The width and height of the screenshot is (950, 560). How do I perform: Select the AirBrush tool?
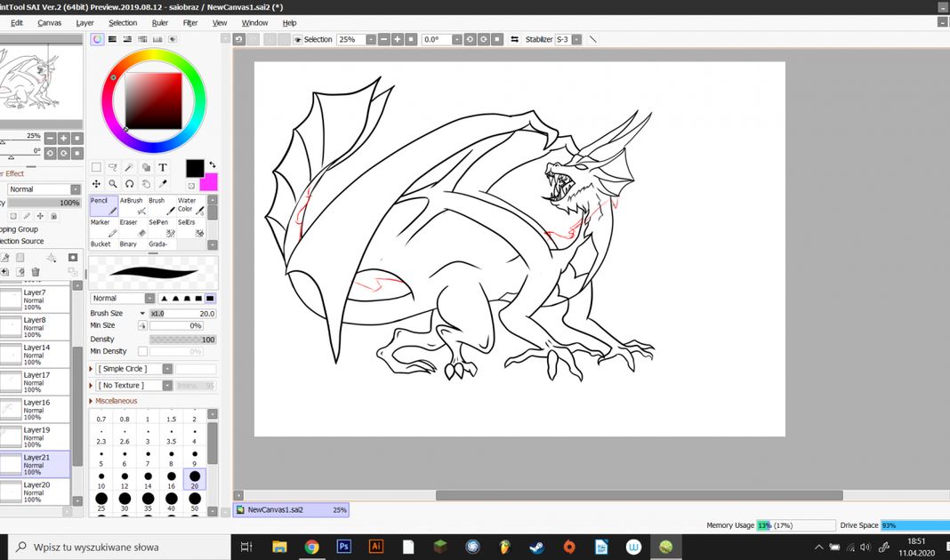coord(133,206)
